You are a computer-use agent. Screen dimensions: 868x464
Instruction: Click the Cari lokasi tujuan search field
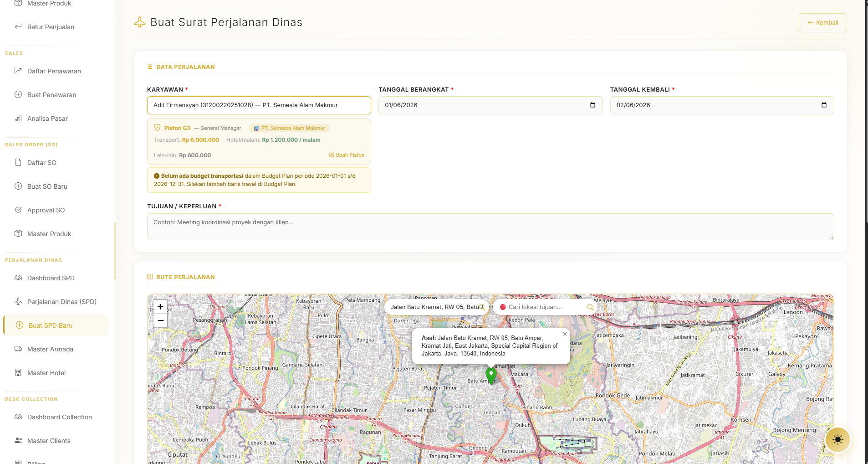(545, 307)
